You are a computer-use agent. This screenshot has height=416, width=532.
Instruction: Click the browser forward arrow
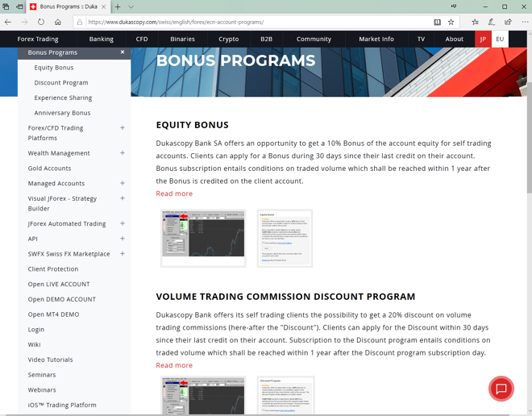[24, 22]
